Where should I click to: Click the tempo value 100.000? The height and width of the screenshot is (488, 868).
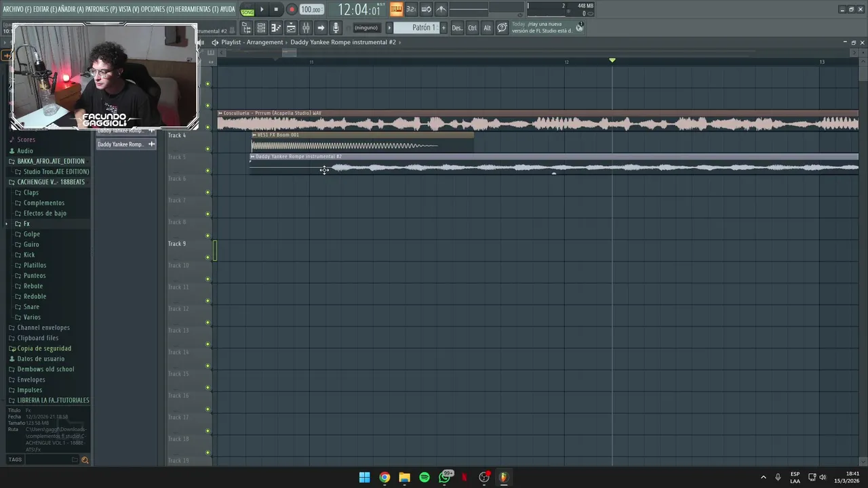tap(311, 9)
